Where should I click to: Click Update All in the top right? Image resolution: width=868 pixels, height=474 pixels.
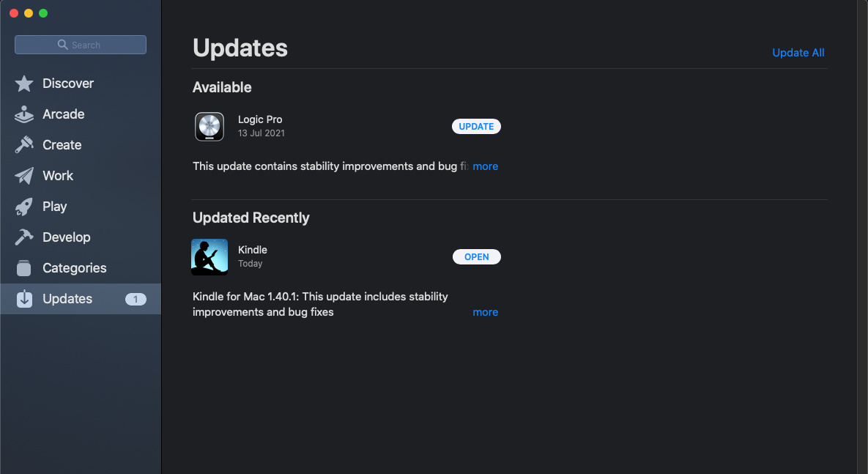click(x=798, y=52)
